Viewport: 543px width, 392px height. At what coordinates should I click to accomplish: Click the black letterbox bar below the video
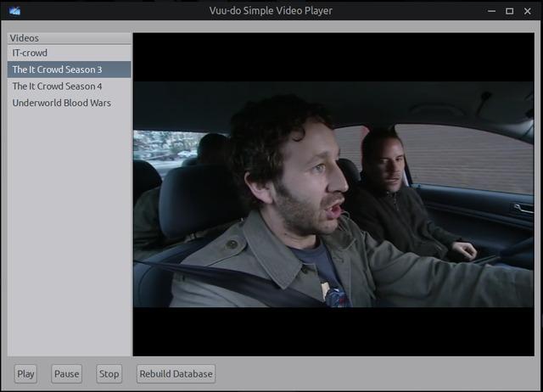[338, 331]
